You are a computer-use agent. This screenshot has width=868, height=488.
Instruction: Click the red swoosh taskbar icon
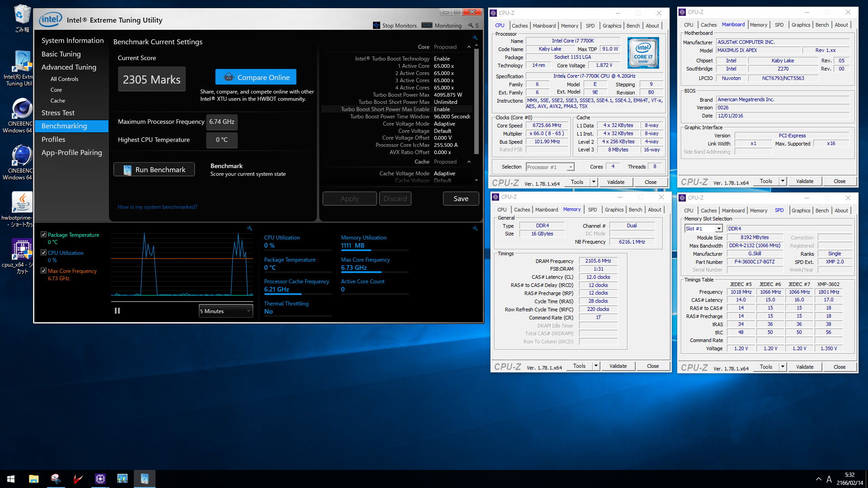(78, 479)
